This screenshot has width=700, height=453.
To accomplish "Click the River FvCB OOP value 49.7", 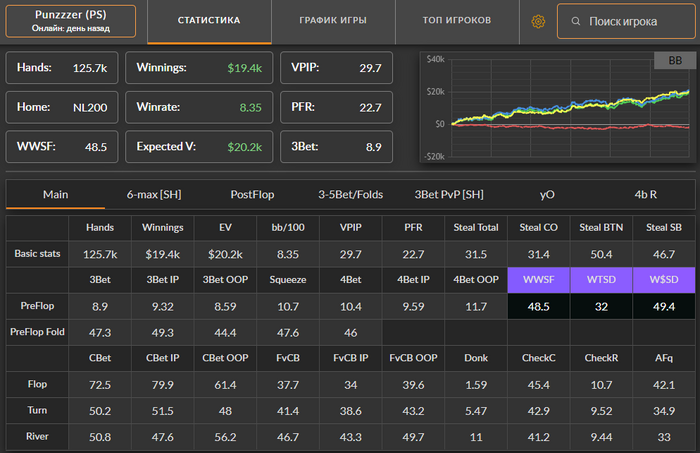I will pyautogui.click(x=413, y=437).
